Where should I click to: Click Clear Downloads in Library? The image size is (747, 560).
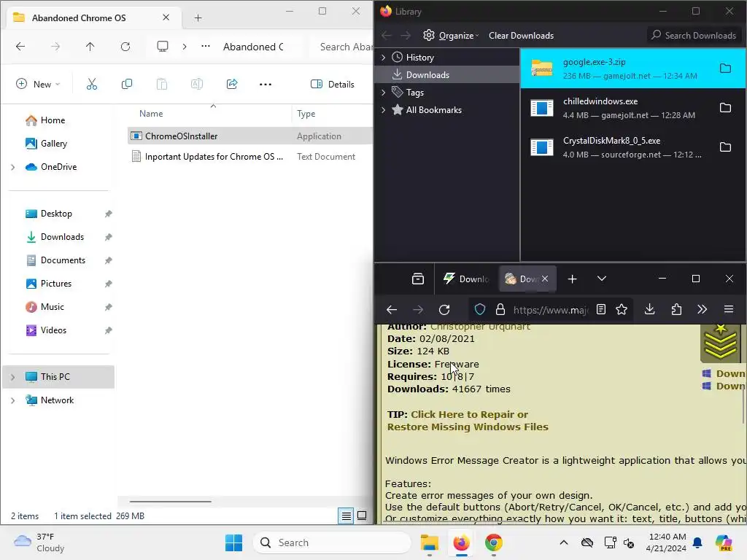pyautogui.click(x=521, y=36)
